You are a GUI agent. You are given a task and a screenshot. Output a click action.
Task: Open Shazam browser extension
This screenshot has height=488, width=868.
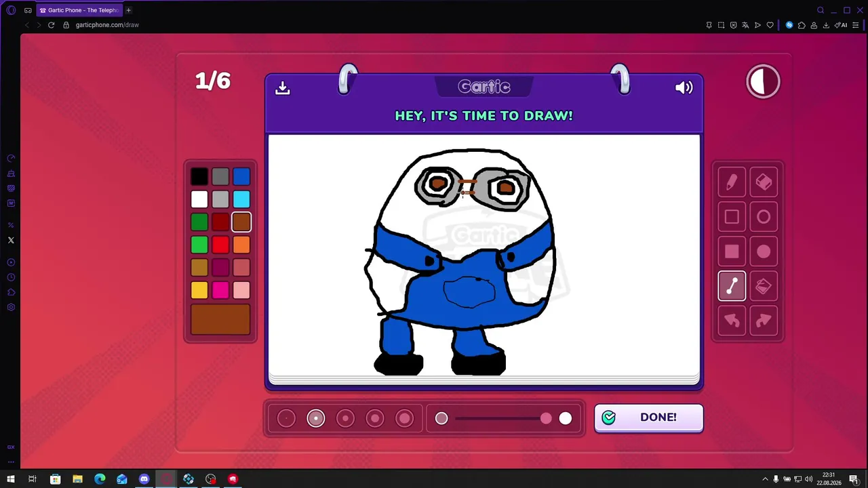point(789,25)
